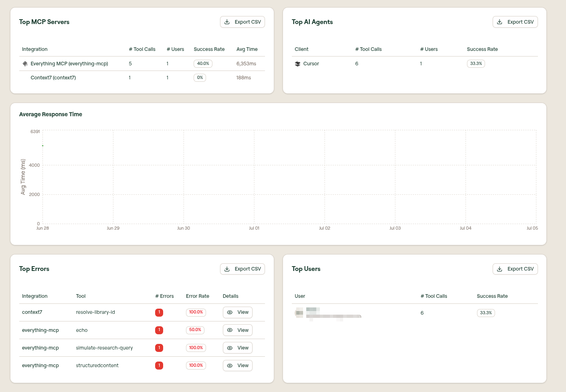Click the blurred user avatar in Top Users
The image size is (566, 392).
pos(299,313)
